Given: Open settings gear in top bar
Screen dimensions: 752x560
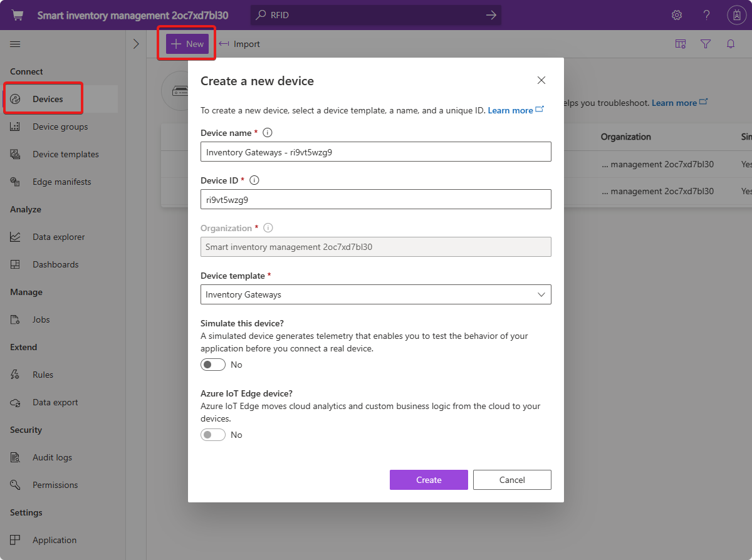Looking at the screenshot, I should coord(677,15).
